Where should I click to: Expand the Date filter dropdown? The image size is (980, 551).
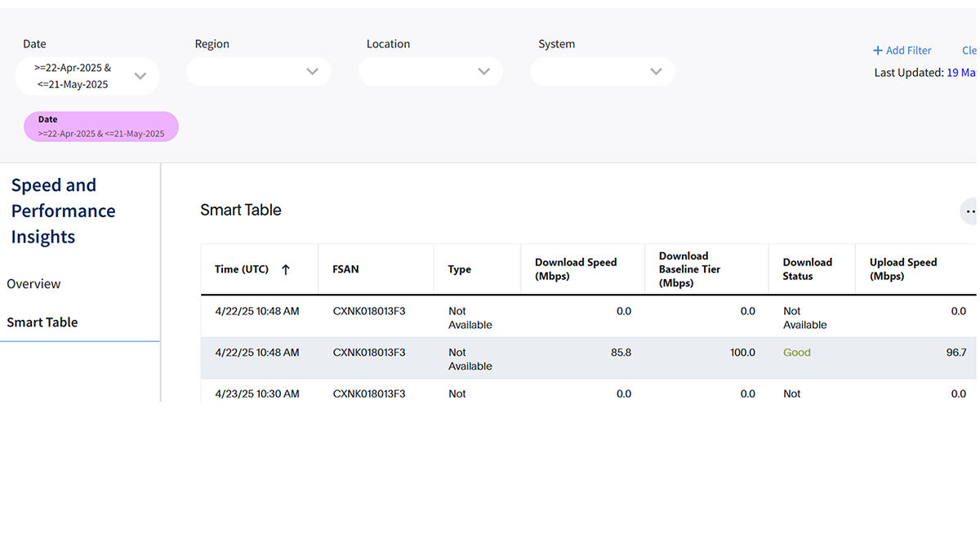tap(140, 76)
